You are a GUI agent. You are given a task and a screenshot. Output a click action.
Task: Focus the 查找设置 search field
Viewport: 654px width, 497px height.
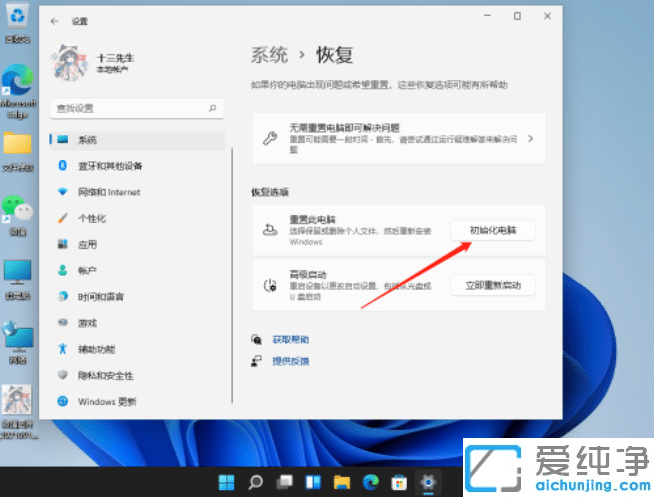click(137, 108)
